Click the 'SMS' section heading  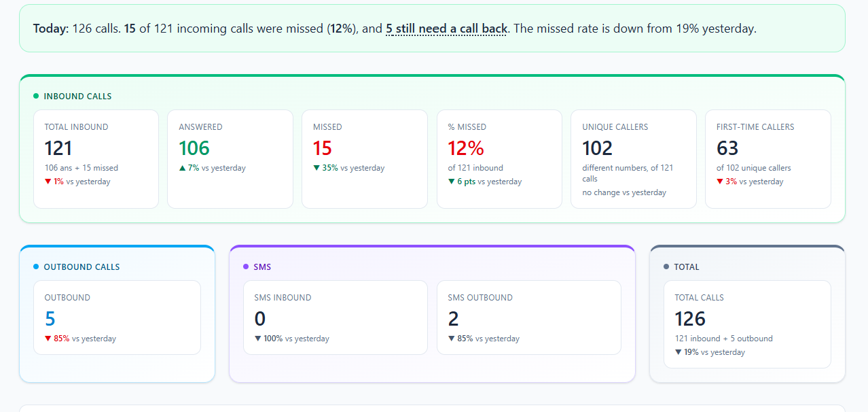coord(262,267)
